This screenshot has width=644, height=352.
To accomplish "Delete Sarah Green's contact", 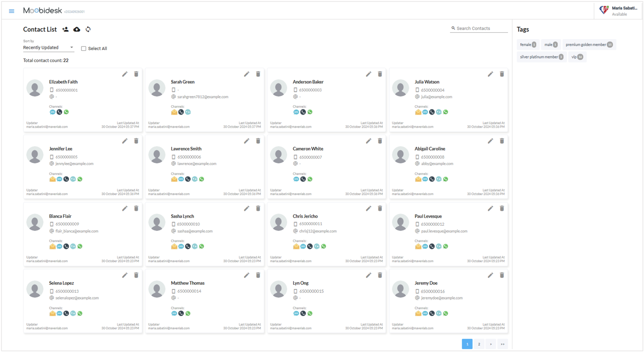I will [258, 74].
